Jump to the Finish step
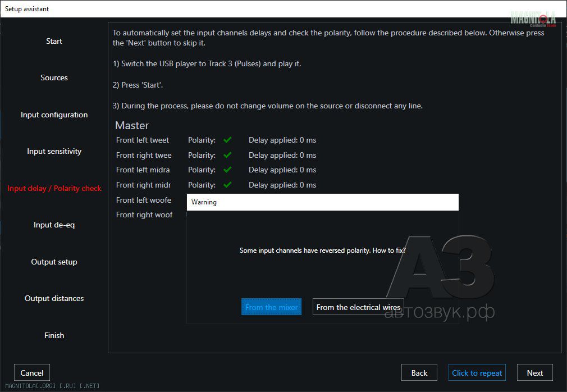567x392 pixels. [54, 335]
